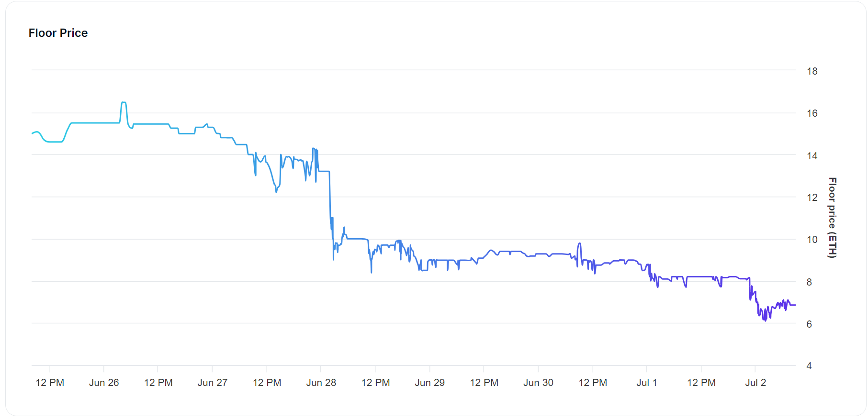Viewport: 868px width, 419px height.
Task: Click the Floor Price chart title
Action: point(58,33)
